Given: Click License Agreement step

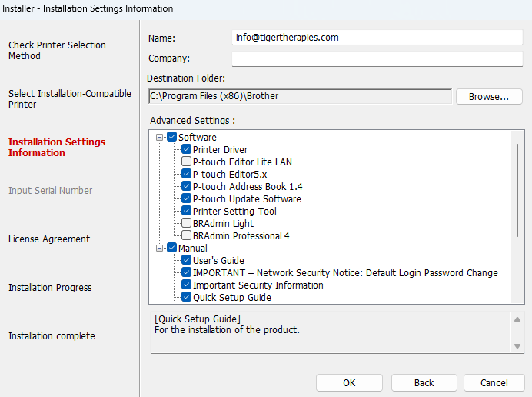Looking at the screenshot, I should (49, 239).
